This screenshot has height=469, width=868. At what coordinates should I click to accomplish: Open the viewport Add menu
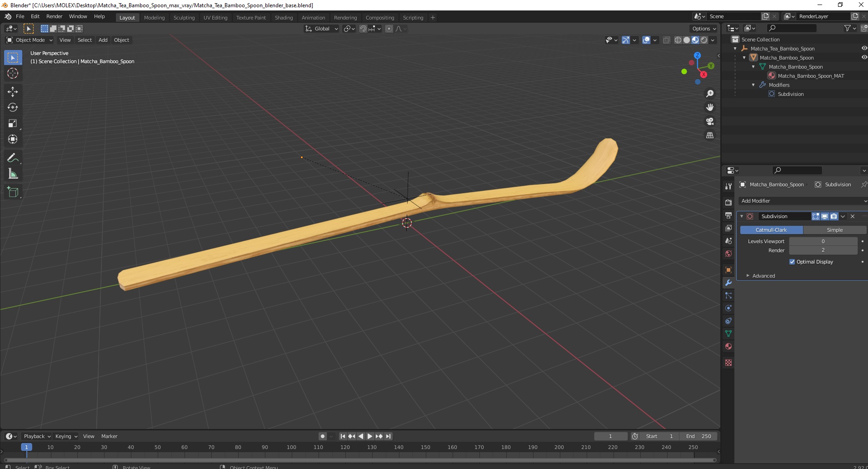tap(103, 40)
